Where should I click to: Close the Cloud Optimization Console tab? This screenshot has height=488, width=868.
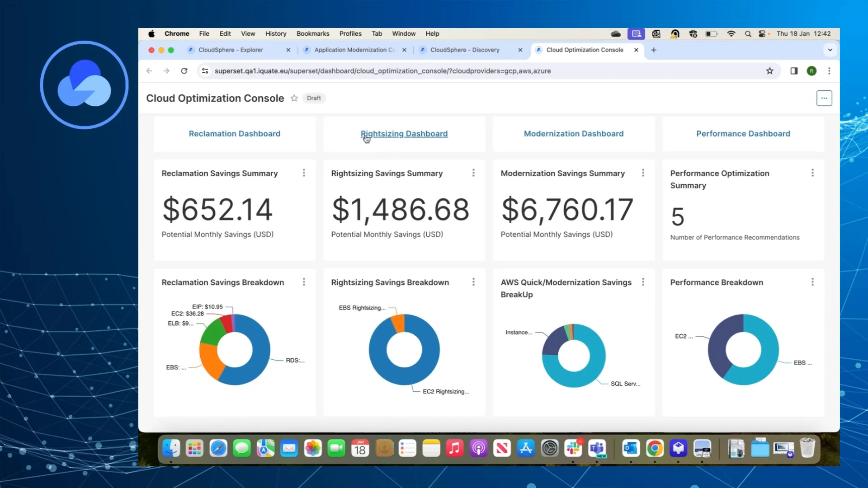(x=636, y=50)
